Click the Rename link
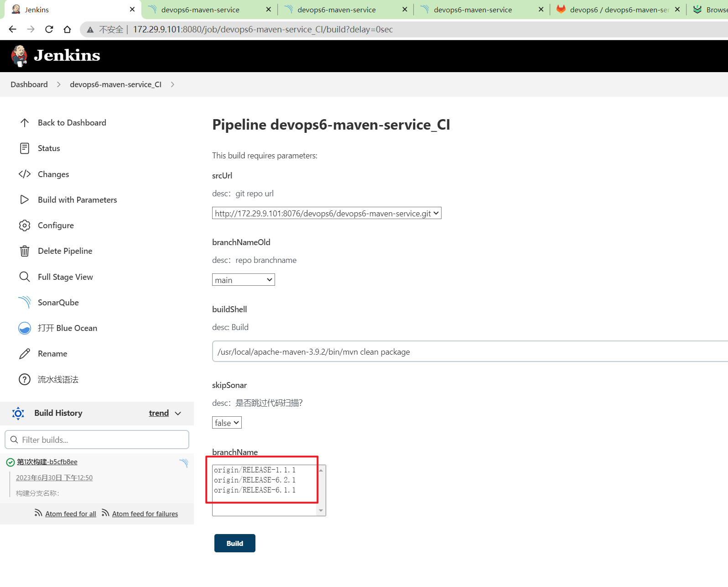The image size is (728, 587). 52,354
